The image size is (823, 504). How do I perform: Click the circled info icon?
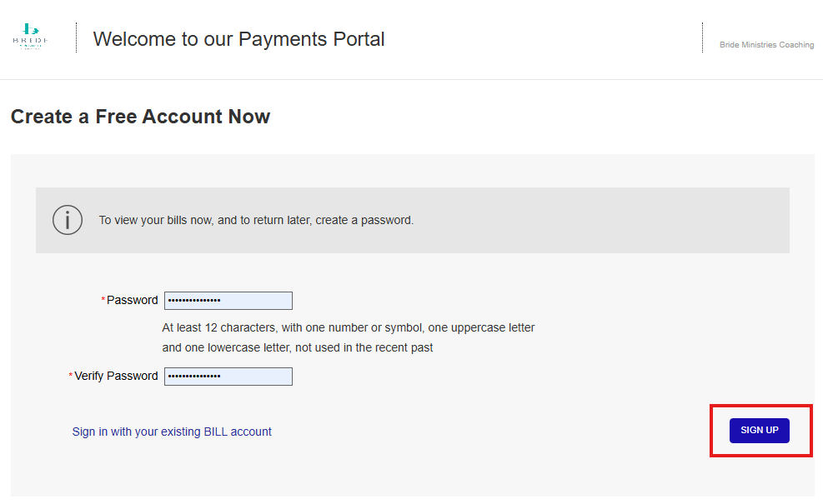tap(68, 220)
